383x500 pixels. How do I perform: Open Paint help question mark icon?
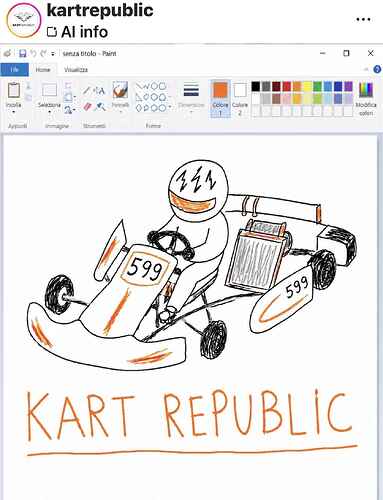point(377,69)
